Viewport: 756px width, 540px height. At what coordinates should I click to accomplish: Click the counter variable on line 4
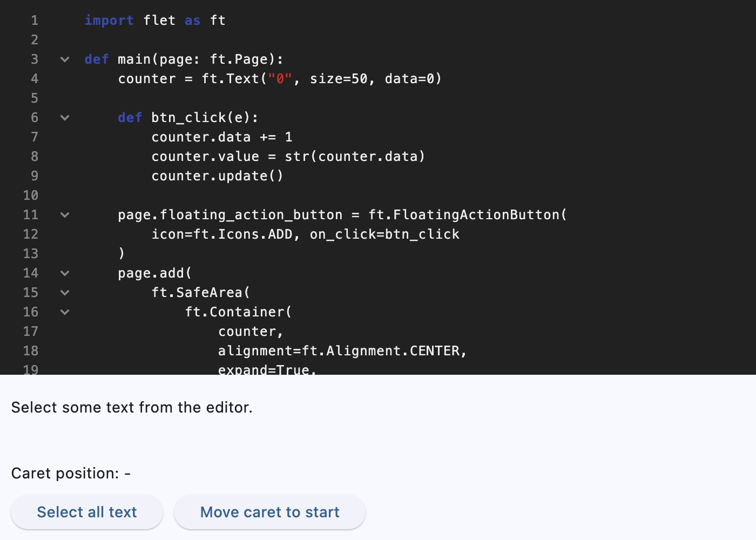tap(147, 78)
